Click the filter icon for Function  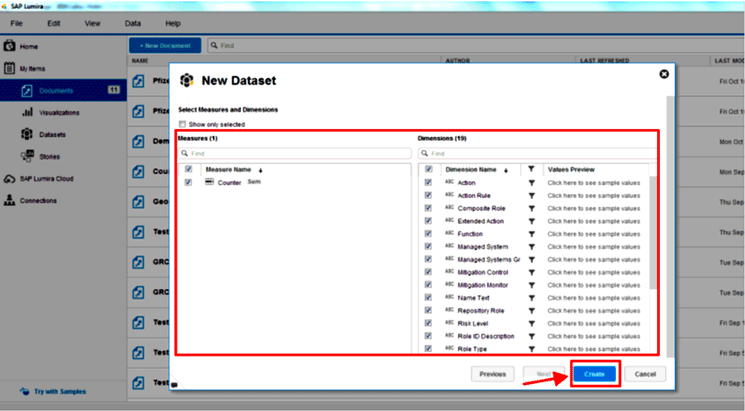532,234
